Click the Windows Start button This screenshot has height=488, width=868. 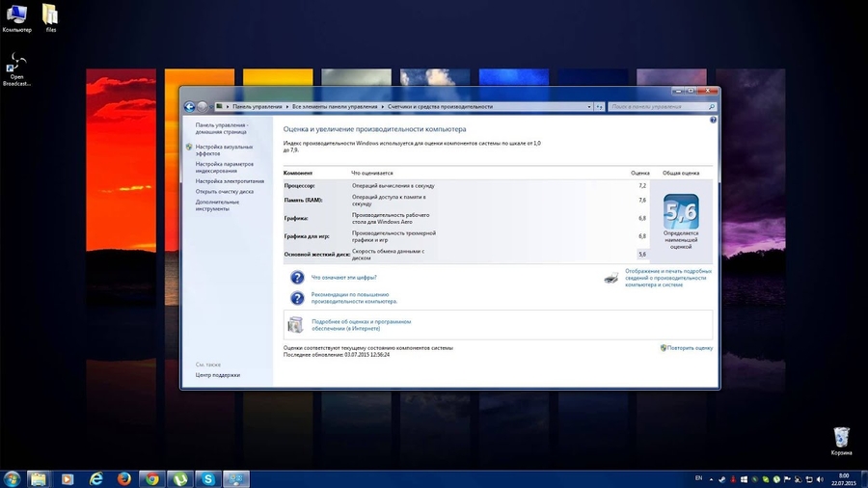pos(12,478)
